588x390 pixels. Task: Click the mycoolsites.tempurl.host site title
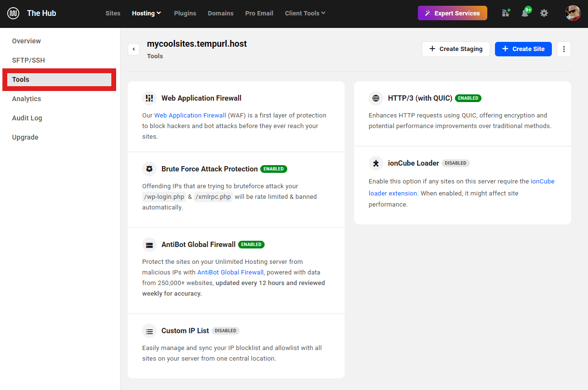197,44
